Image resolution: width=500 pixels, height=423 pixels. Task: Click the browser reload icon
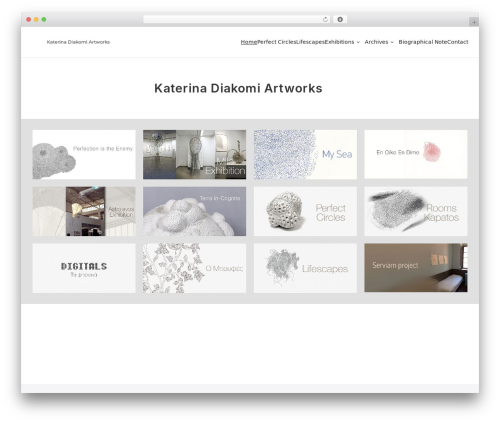pos(325,20)
